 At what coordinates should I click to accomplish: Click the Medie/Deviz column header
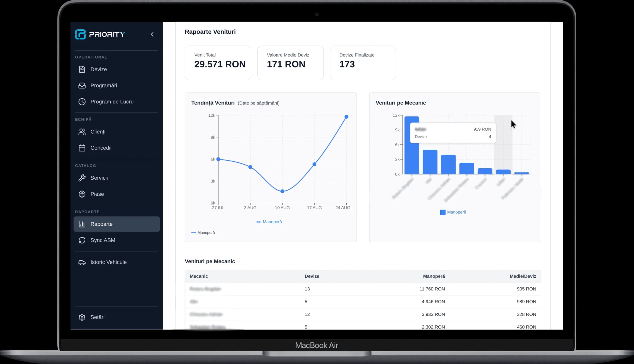[x=523, y=276]
